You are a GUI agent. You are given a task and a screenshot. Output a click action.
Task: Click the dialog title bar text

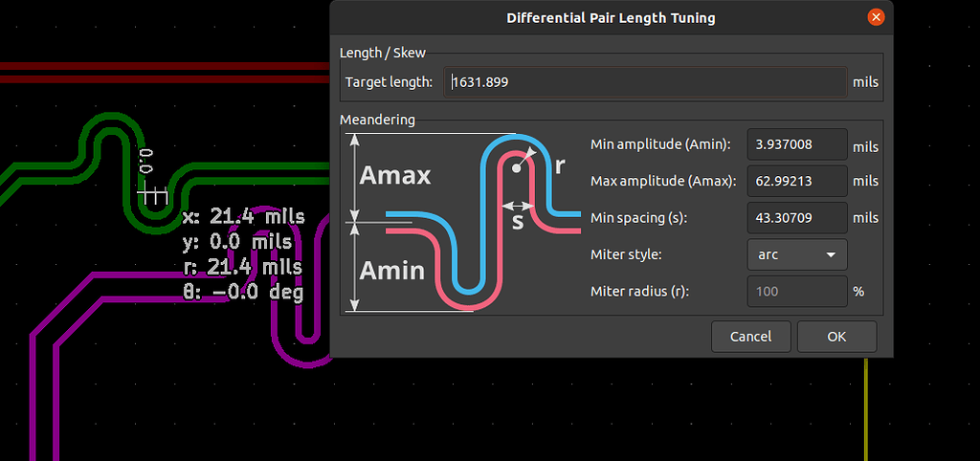pos(611,18)
